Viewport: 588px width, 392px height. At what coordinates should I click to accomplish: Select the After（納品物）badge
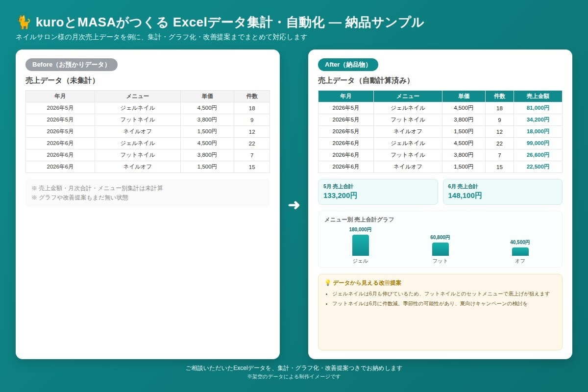pyautogui.click(x=348, y=65)
